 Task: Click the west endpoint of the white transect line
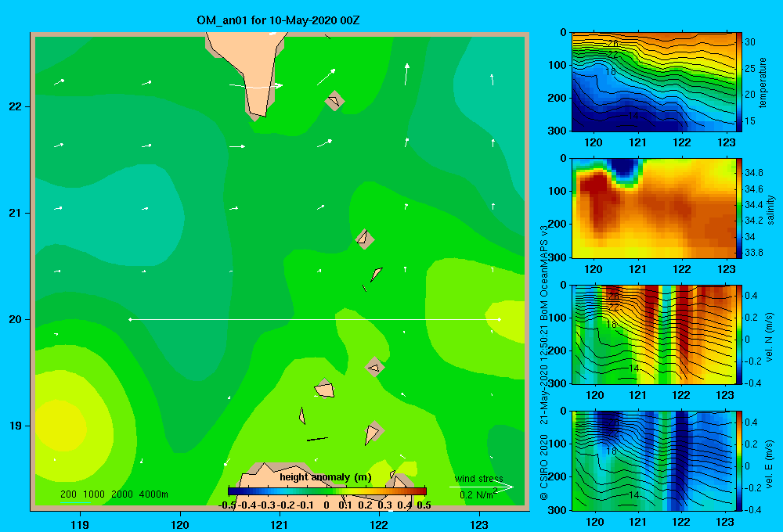click(130, 319)
